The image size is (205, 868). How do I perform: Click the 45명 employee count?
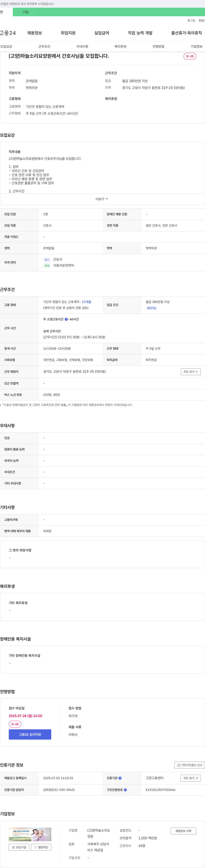pos(142,846)
